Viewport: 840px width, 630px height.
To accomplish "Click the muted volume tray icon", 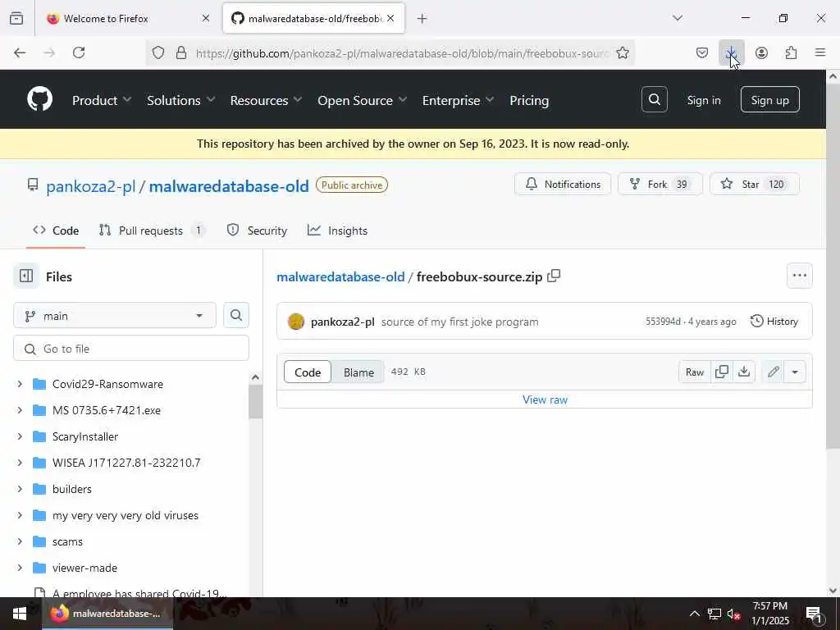I will pyautogui.click(x=733, y=614).
